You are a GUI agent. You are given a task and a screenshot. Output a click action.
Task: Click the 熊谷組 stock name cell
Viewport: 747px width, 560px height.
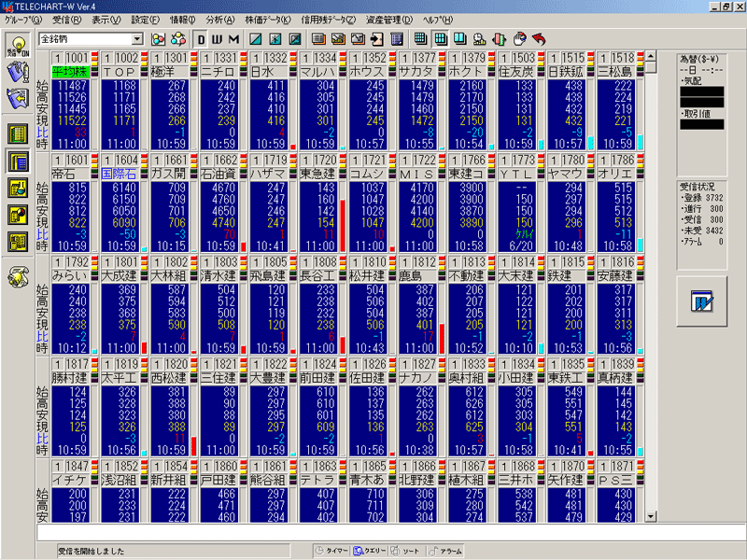[269, 481]
